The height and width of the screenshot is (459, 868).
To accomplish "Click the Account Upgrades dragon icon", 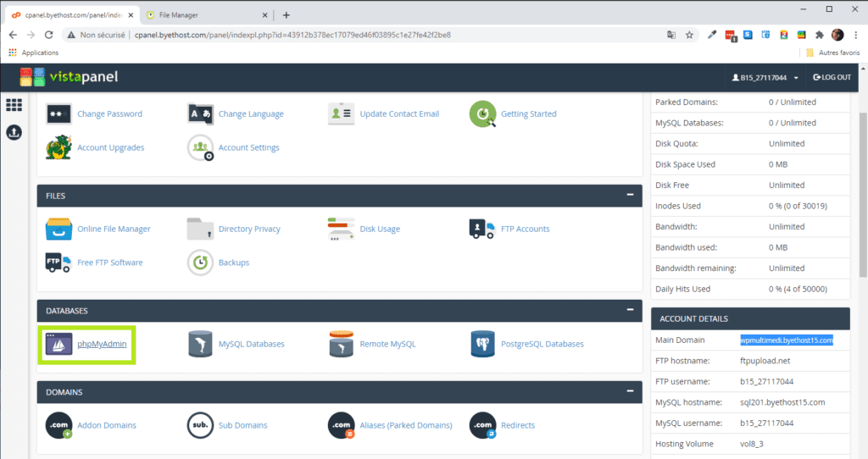I will click(x=58, y=147).
